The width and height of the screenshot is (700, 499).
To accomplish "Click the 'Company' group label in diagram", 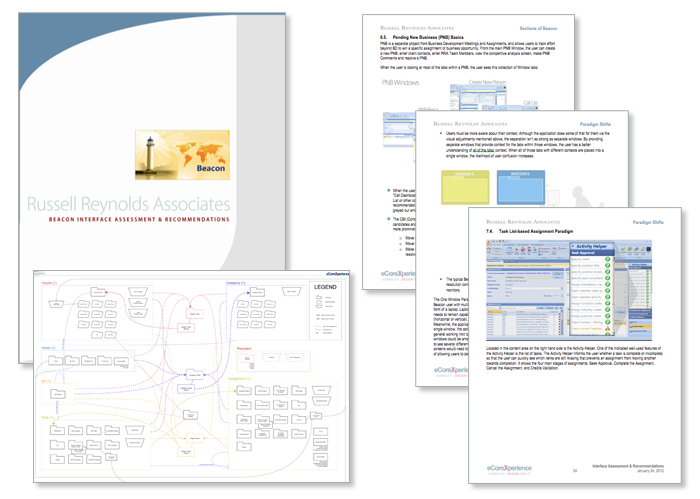I will pyautogui.click(x=235, y=283).
